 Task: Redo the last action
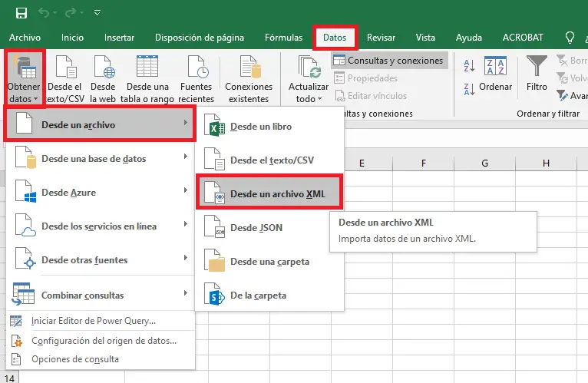[71, 13]
